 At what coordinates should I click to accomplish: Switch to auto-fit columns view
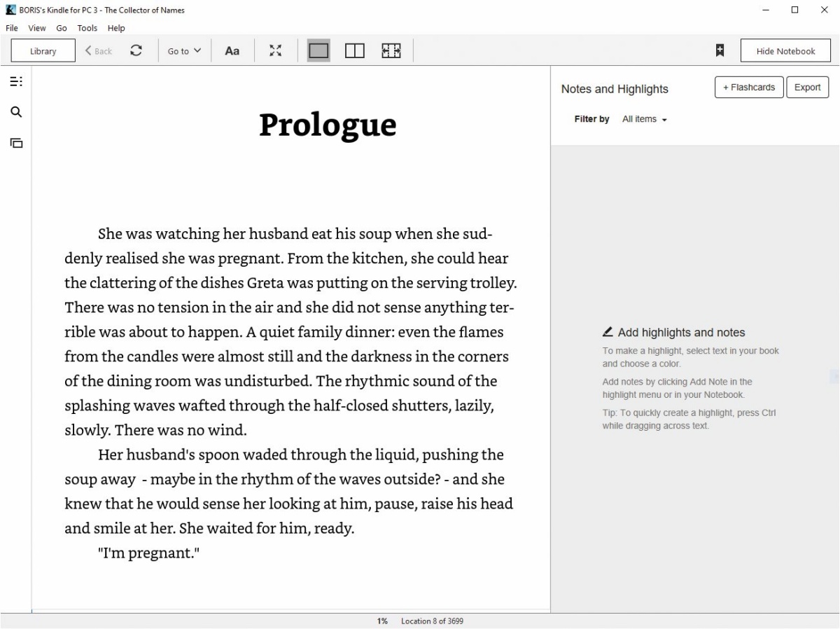coord(391,50)
